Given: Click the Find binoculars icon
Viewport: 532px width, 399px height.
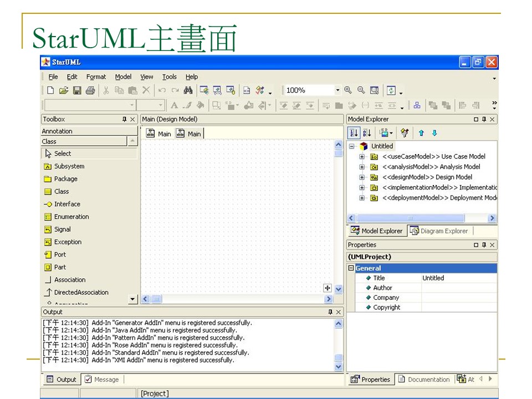Looking at the screenshot, I should (x=188, y=90).
